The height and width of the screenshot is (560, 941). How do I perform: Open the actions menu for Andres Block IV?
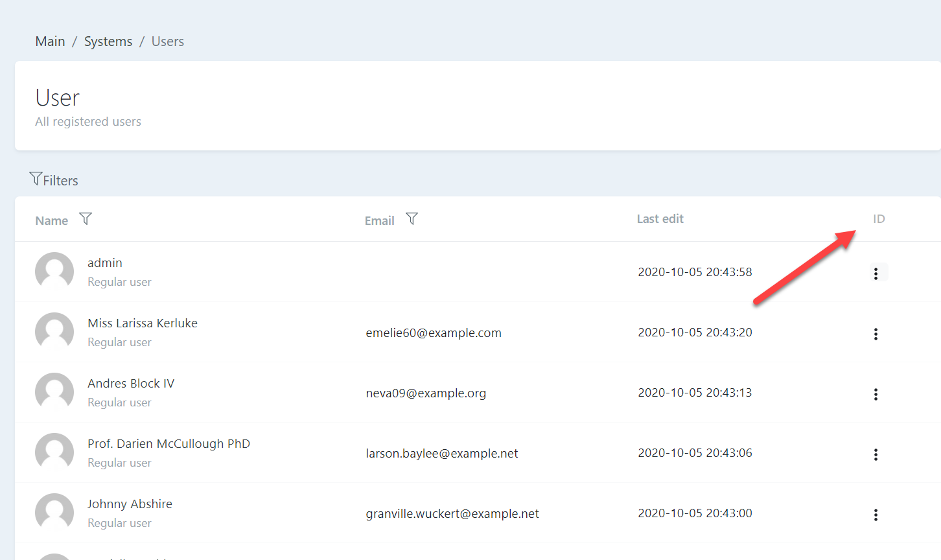(x=876, y=394)
